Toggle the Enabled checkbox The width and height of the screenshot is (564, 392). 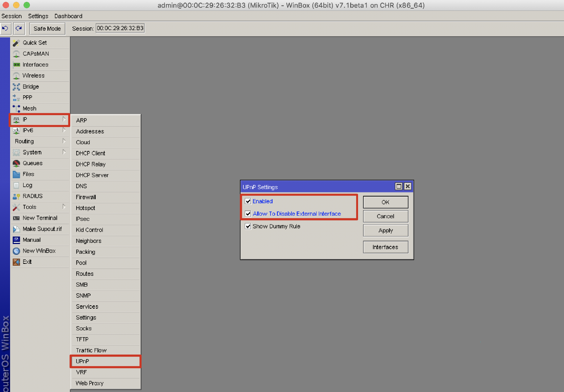[248, 201]
